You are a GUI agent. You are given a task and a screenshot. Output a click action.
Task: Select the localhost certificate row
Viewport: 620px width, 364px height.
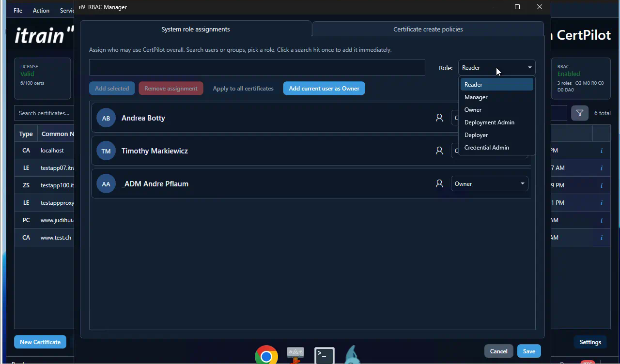[44, 151]
